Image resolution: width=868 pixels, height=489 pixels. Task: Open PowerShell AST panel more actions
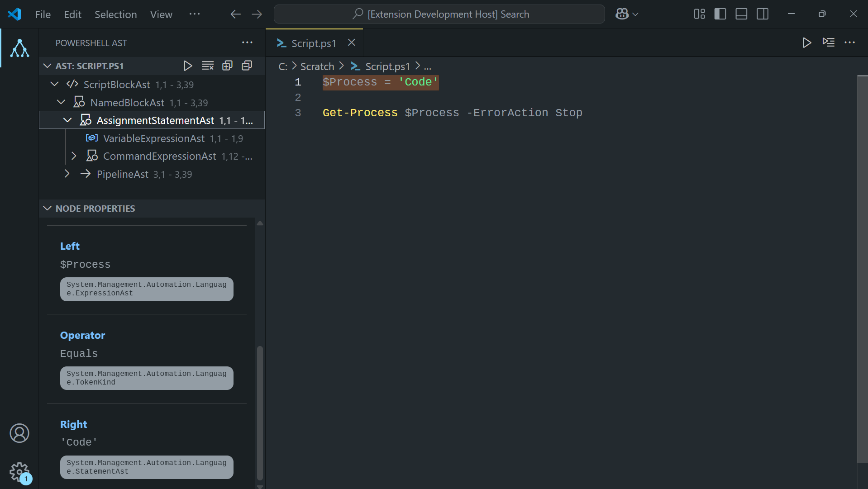coord(247,43)
